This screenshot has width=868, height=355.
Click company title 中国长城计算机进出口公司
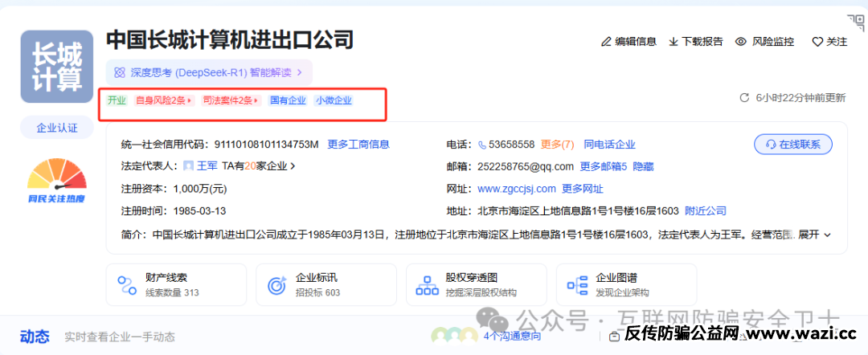(x=230, y=40)
